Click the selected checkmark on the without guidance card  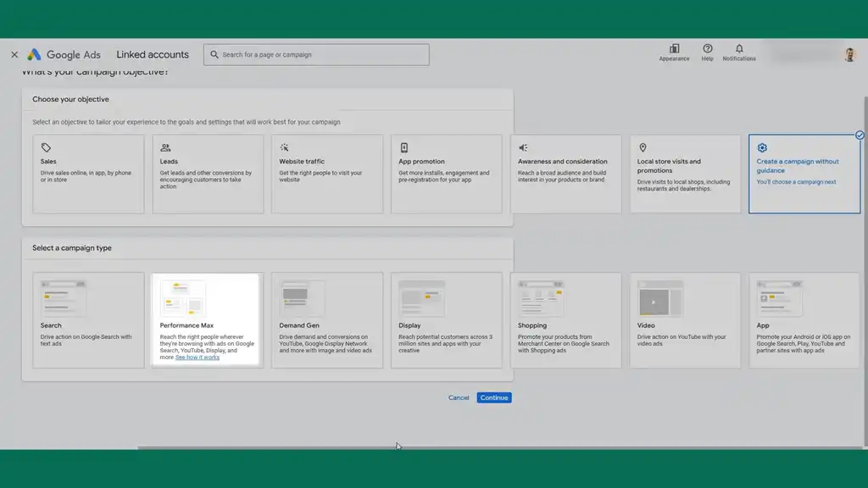[860, 135]
